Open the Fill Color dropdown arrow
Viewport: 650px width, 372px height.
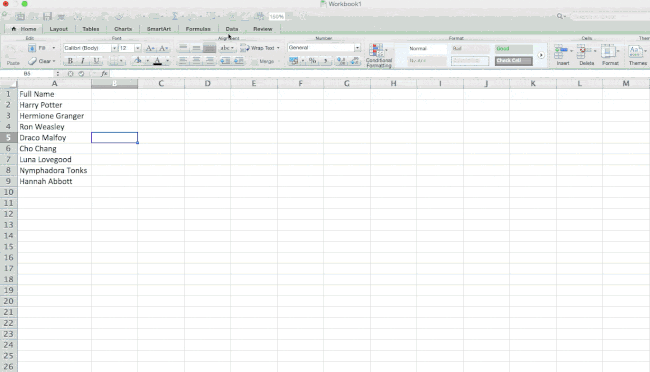point(147,61)
